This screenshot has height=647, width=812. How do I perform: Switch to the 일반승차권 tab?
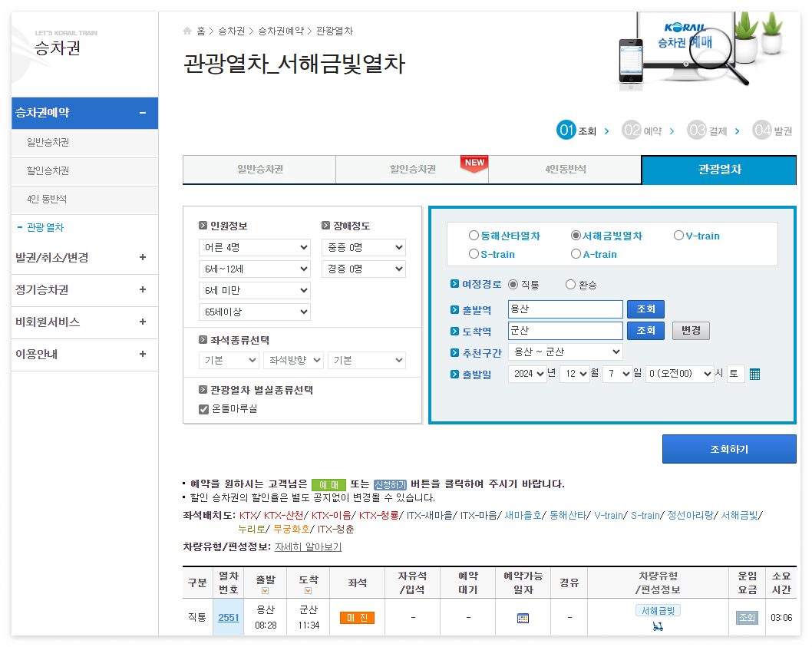259,170
